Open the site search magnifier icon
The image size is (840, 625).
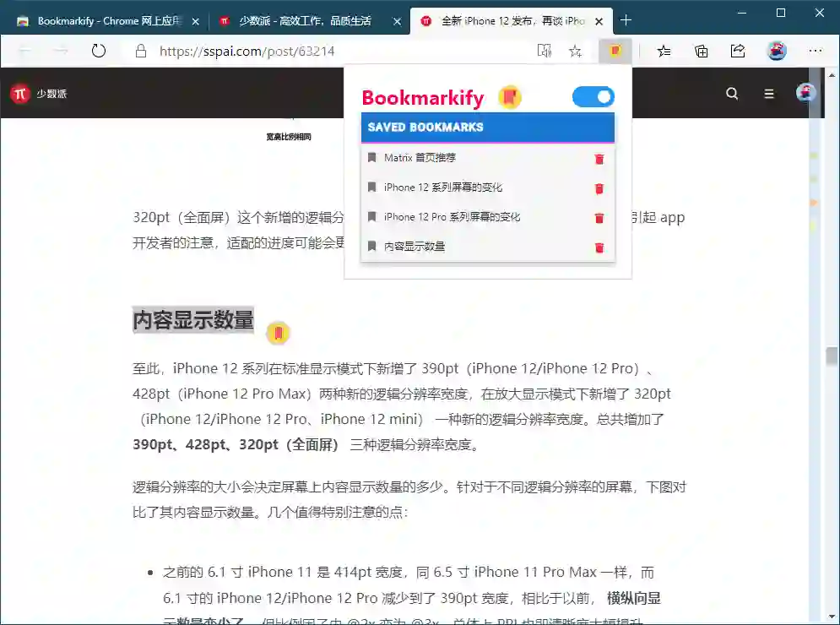pyautogui.click(x=732, y=94)
